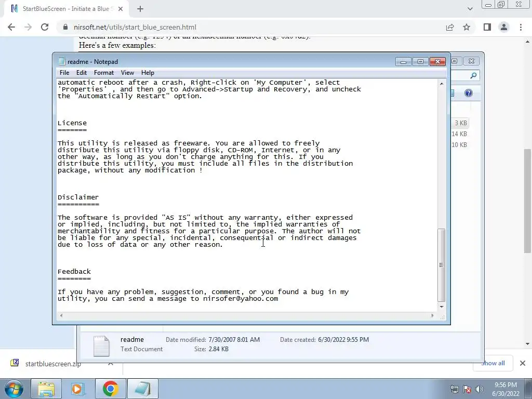This screenshot has height=399, width=532.
Task: Click Chrome page scrollbar down arrow
Action: pyautogui.click(x=527, y=344)
